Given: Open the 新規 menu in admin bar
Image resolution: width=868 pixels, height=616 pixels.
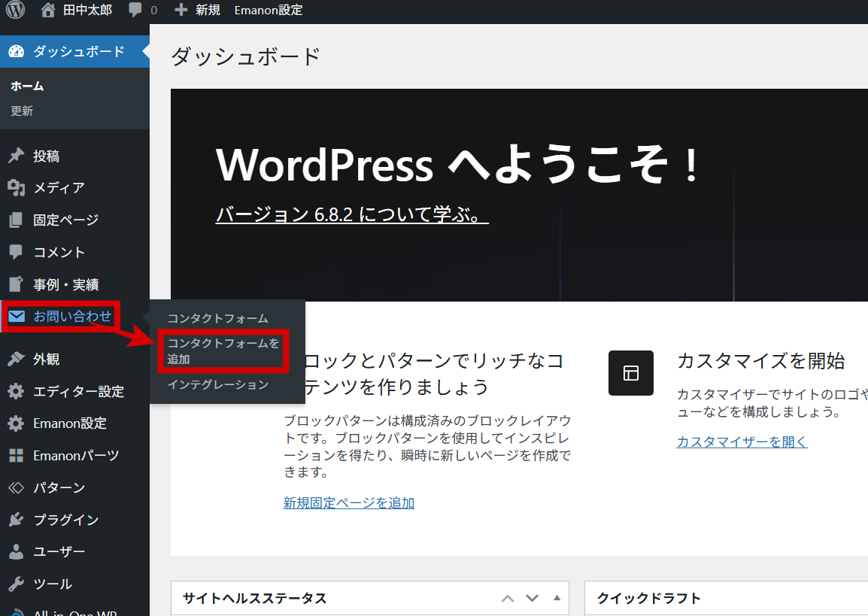Looking at the screenshot, I should pos(208,10).
